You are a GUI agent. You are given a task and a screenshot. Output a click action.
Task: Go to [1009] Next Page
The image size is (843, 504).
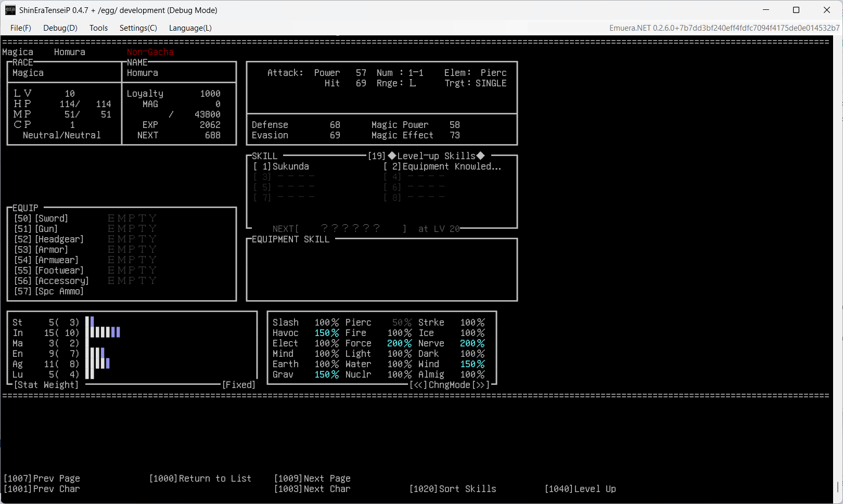tap(312, 479)
